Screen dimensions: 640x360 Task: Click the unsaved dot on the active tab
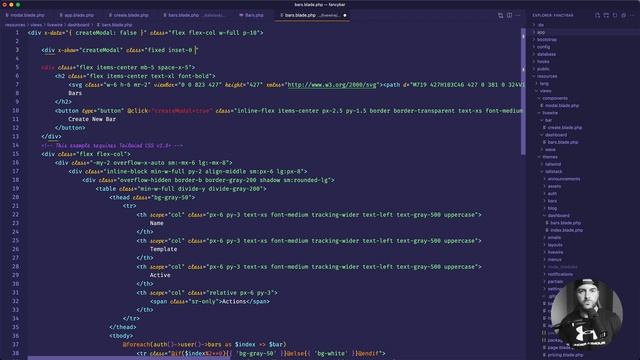(345, 16)
